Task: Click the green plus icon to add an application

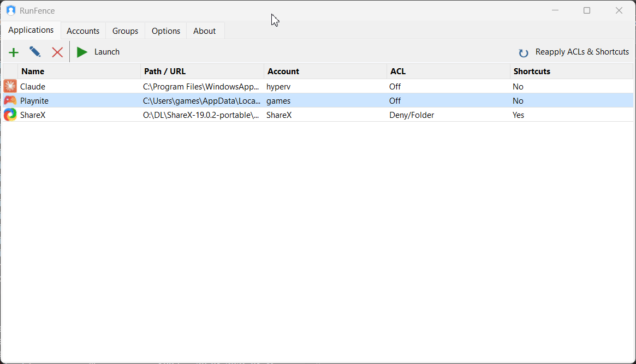Action: [x=13, y=52]
